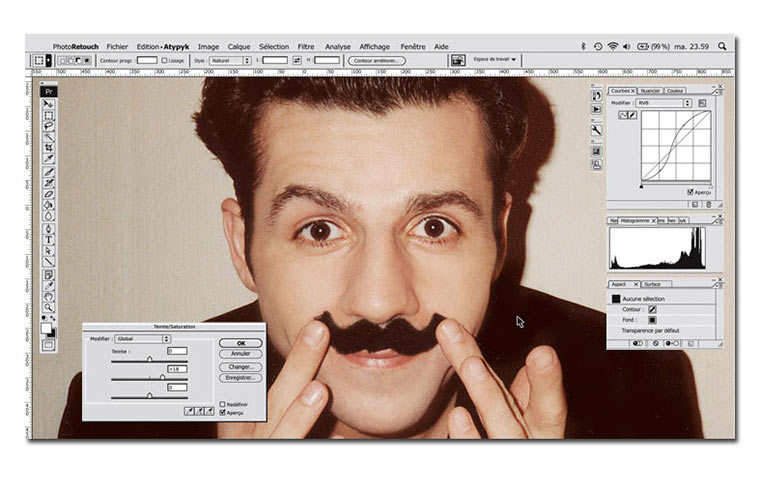This screenshot has width=760, height=490.
Task: Choose the Move tool arrow
Action: pos(48,104)
